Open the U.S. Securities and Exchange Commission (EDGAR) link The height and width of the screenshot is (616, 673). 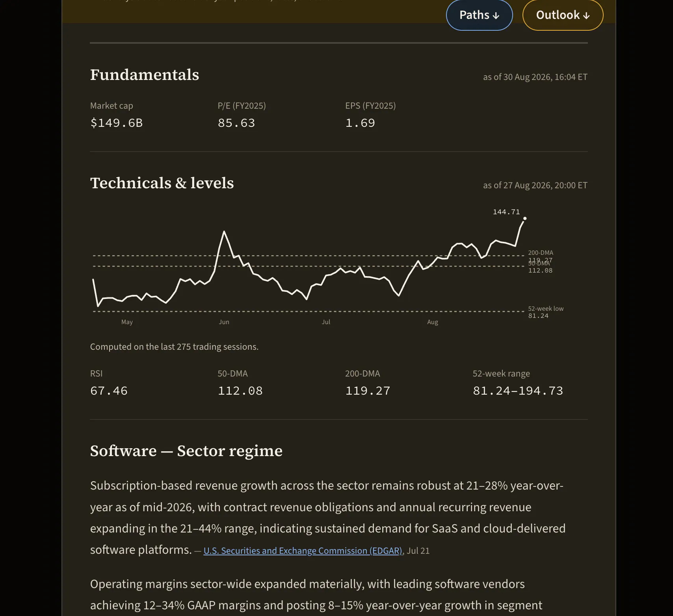(303, 551)
